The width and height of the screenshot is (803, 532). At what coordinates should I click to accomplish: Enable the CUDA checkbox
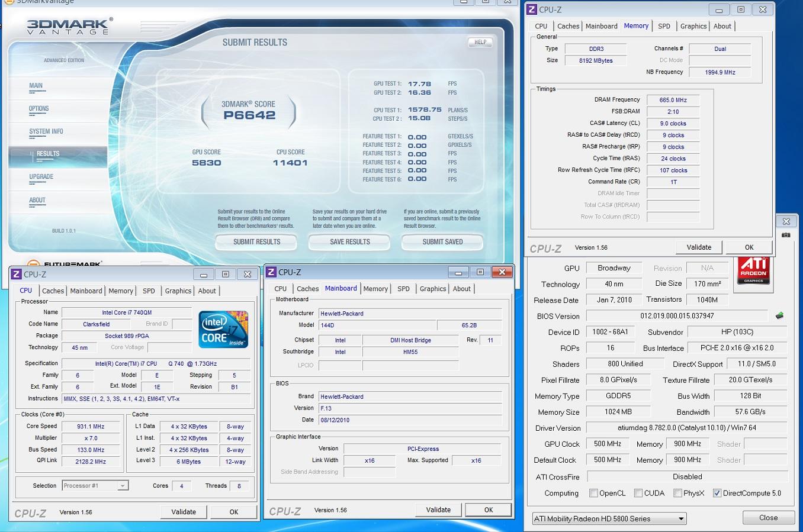[x=638, y=493]
